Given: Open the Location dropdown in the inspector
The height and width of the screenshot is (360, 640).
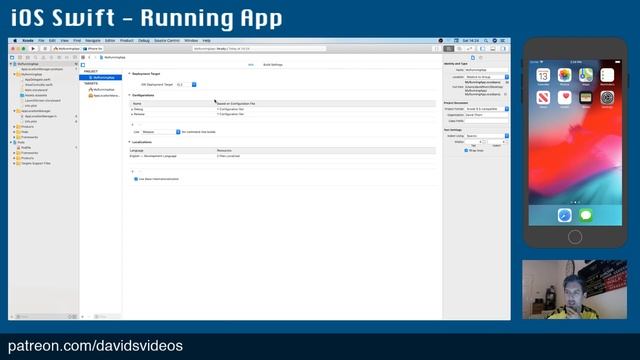Looking at the screenshot, I should (487, 77).
